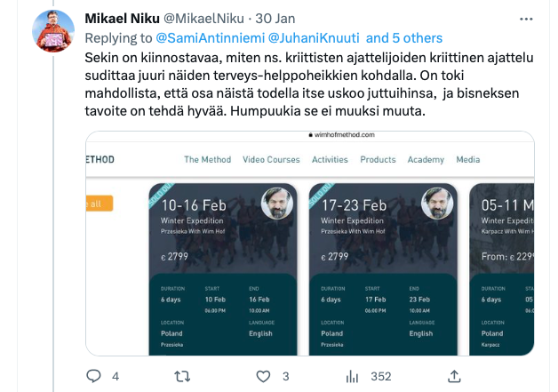The width and height of the screenshot is (558, 392).
Task: Open tweet analytics bar chart icon
Action: (353, 376)
